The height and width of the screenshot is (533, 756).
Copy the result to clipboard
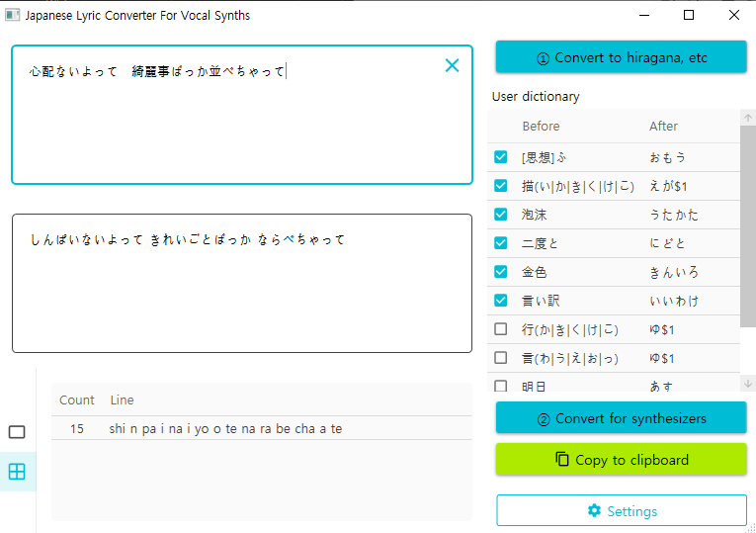point(621,460)
